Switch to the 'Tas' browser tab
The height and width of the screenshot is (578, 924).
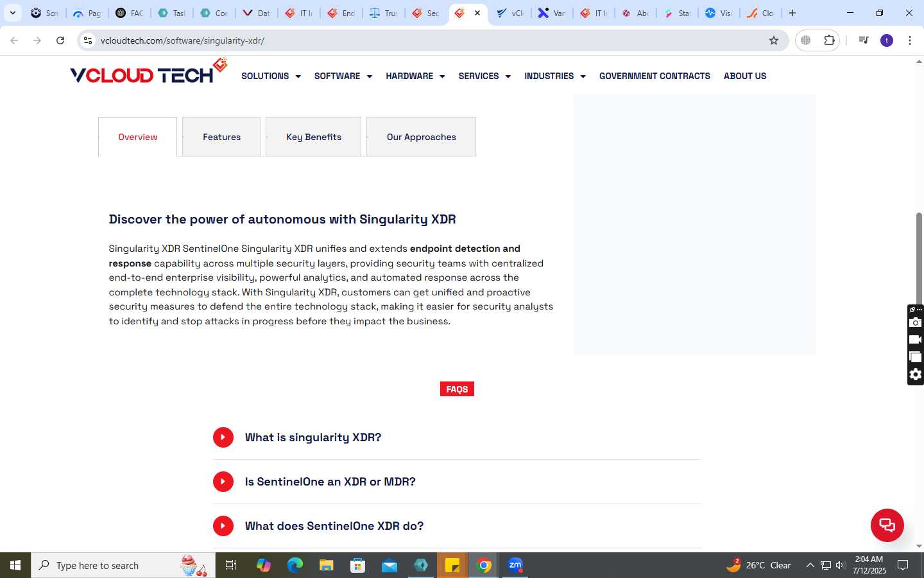click(171, 13)
